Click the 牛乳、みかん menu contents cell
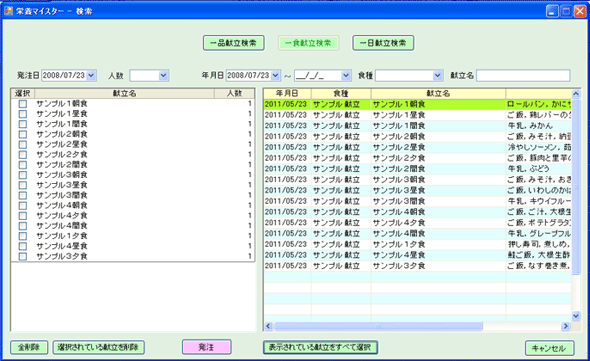 point(538,126)
